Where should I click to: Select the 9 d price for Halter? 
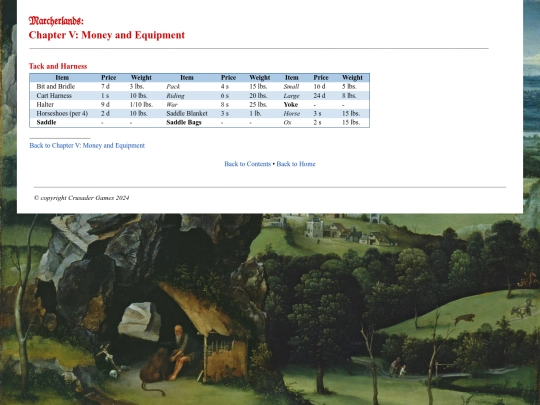coord(105,104)
